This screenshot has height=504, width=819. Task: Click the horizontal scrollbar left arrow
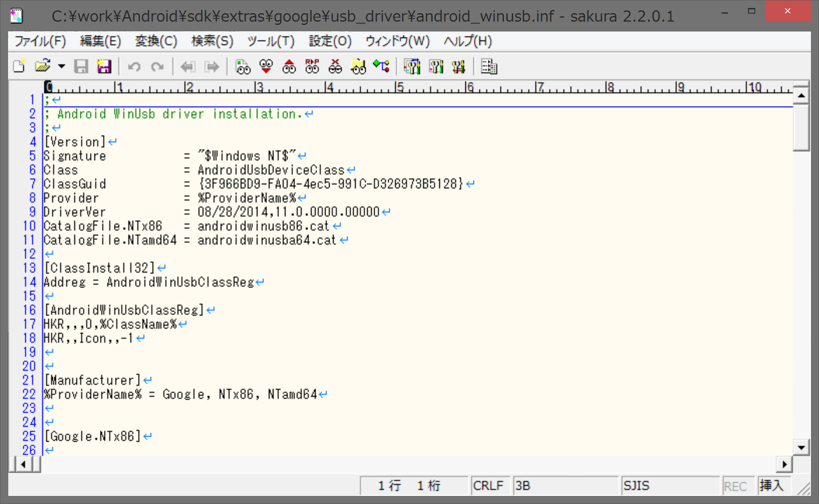tap(23, 464)
